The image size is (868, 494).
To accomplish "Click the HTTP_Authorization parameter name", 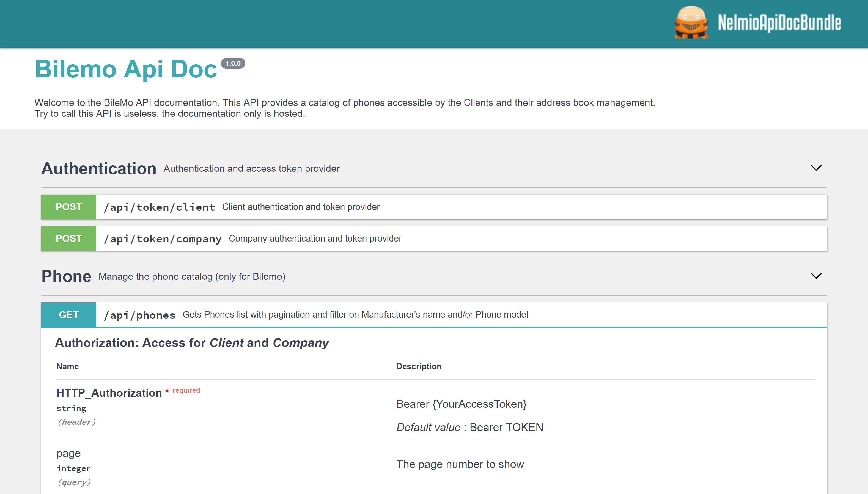I will pos(109,393).
